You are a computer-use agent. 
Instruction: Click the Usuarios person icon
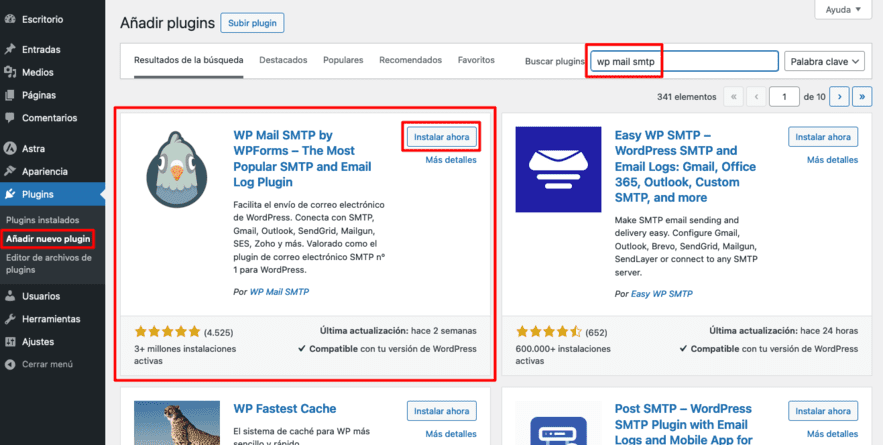[x=10, y=296]
